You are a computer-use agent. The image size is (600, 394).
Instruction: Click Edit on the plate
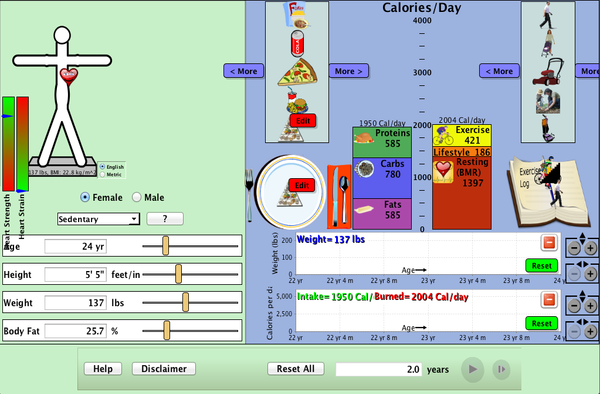[302, 186]
